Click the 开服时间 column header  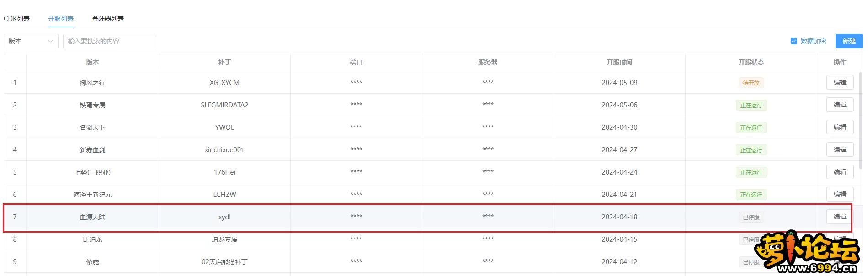(619, 62)
